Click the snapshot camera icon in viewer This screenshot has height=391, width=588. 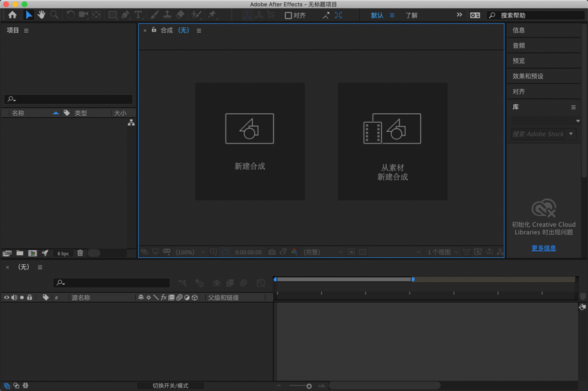(272, 252)
